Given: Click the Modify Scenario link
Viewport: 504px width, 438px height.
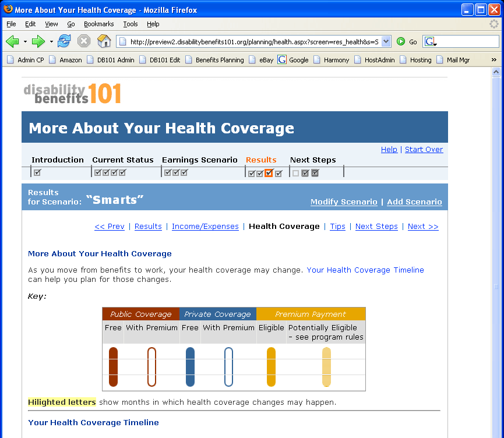Looking at the screenshot, I should pos(344,202).
